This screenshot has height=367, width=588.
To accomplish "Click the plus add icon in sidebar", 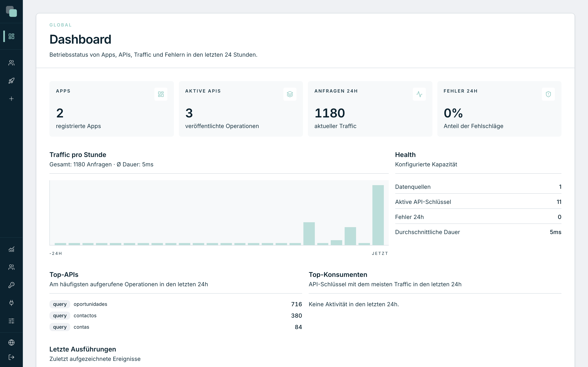I will click(11, 99).
